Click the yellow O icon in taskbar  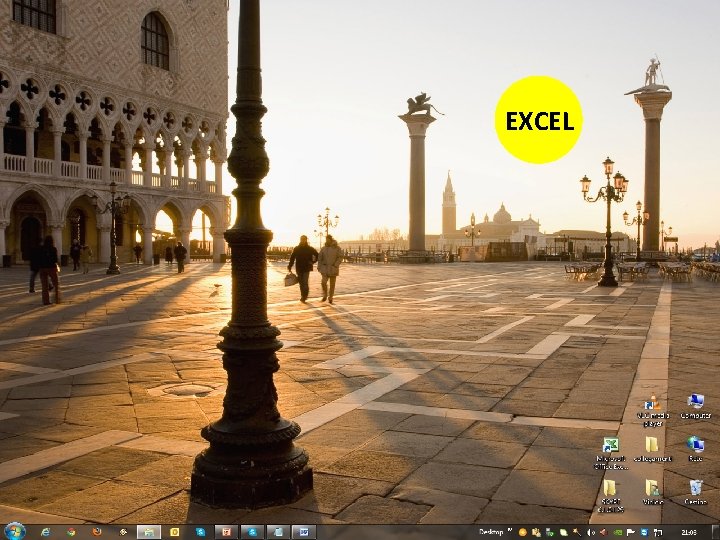174,532
